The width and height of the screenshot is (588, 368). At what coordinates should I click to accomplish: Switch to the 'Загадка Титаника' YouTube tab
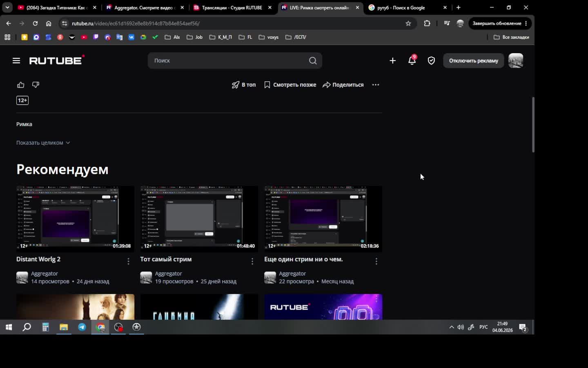coord(57,7)
